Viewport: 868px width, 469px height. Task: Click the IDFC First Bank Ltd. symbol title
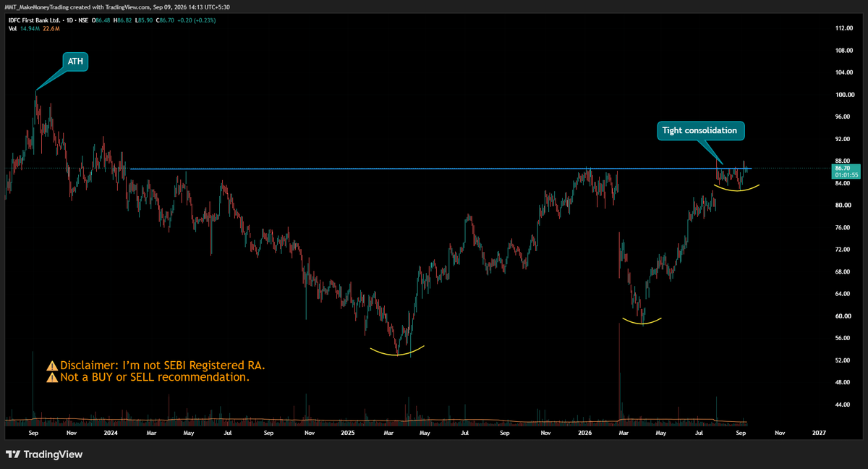coord(34,20)
